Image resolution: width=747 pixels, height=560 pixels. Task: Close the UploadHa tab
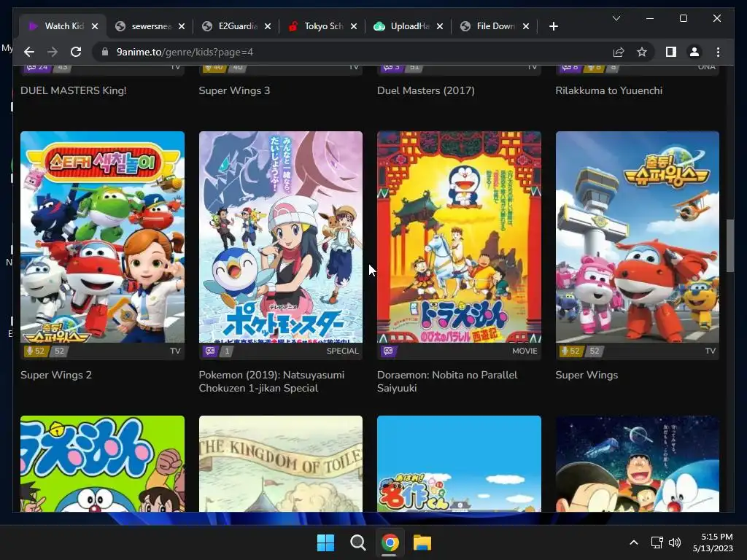(440, 26)
